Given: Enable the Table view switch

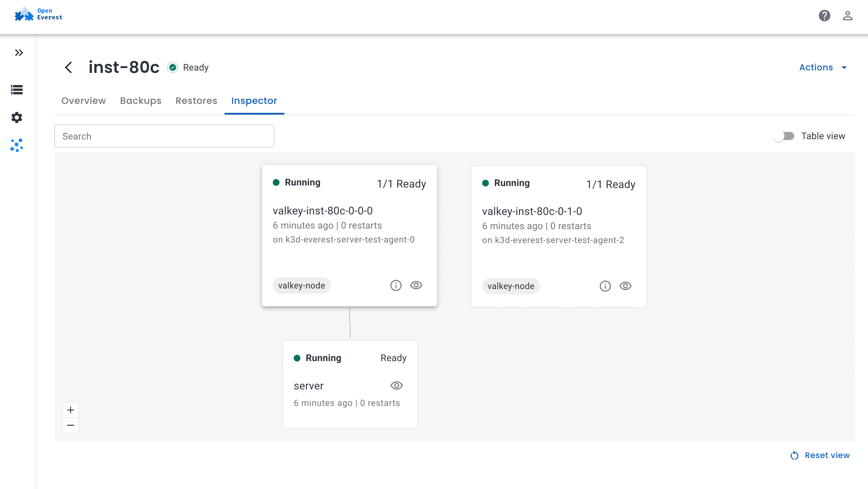Looking at the screenshot, I should [x=784, y=136].
